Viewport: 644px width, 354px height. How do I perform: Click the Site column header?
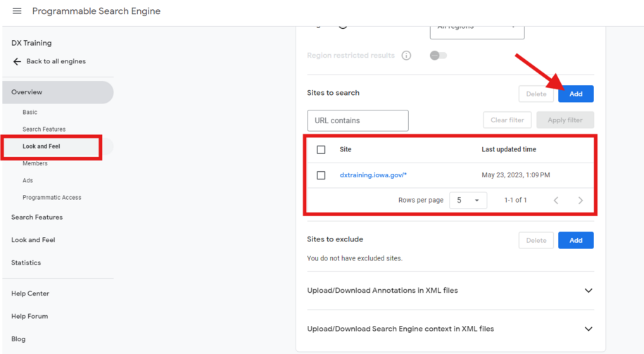(346, 149)
